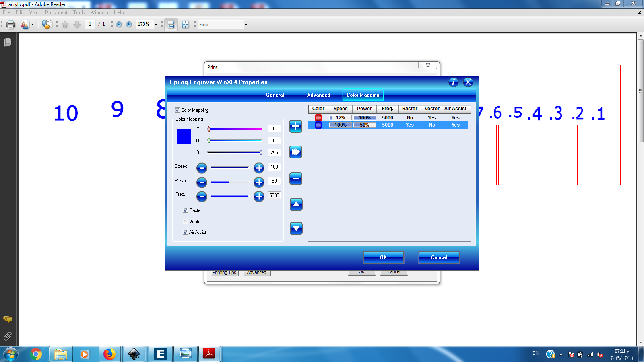Click Cancel in the Epilog Properties dialog
Screen dimensions: 644x362
439,257
